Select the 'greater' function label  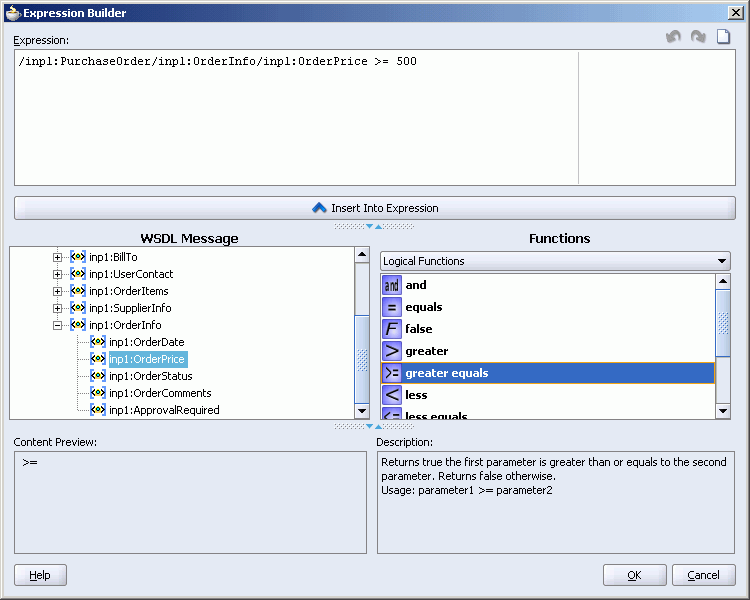[x=427, y=351]
